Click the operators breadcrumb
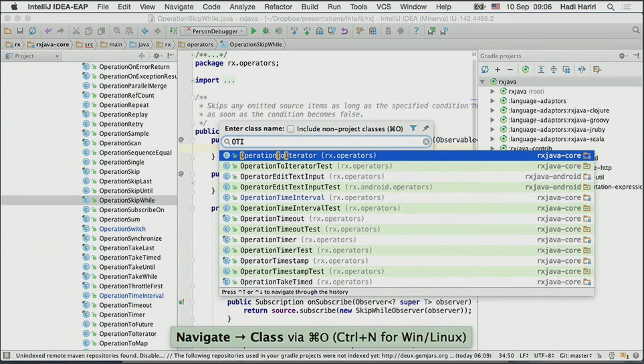644x364 pixels. (x=195, y=44)
